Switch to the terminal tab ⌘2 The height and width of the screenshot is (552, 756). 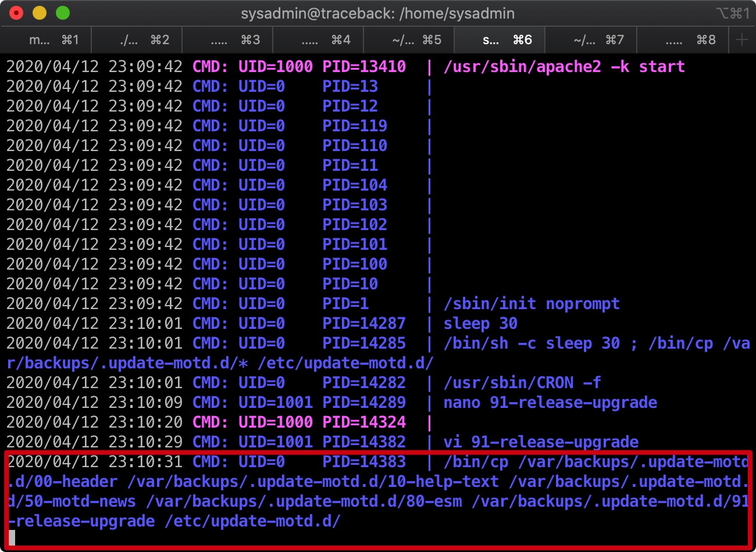pos(137,40)
